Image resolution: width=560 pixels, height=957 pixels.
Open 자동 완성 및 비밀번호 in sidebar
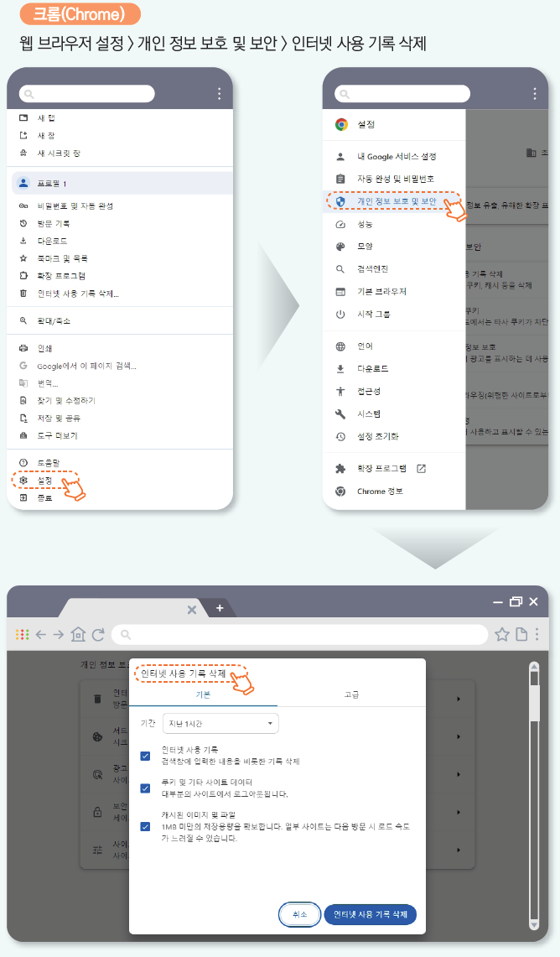(x=396, y=179)
